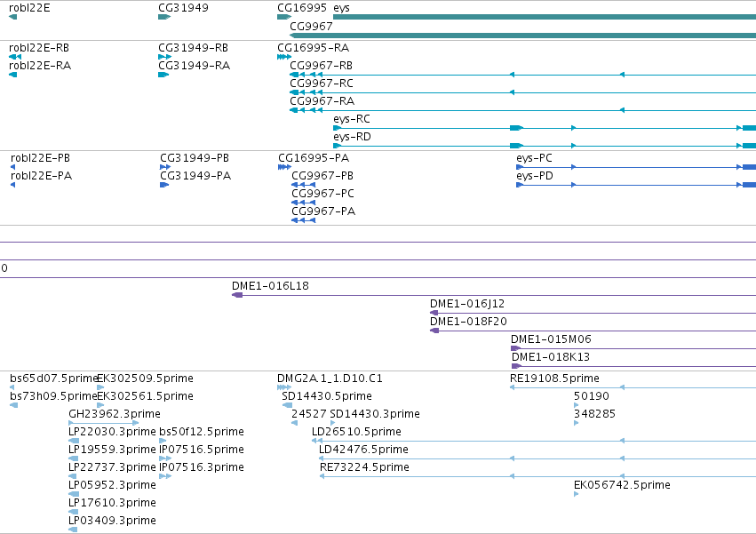
Task: Click EST RE19108.5prime label
Action: coord(554,379)
